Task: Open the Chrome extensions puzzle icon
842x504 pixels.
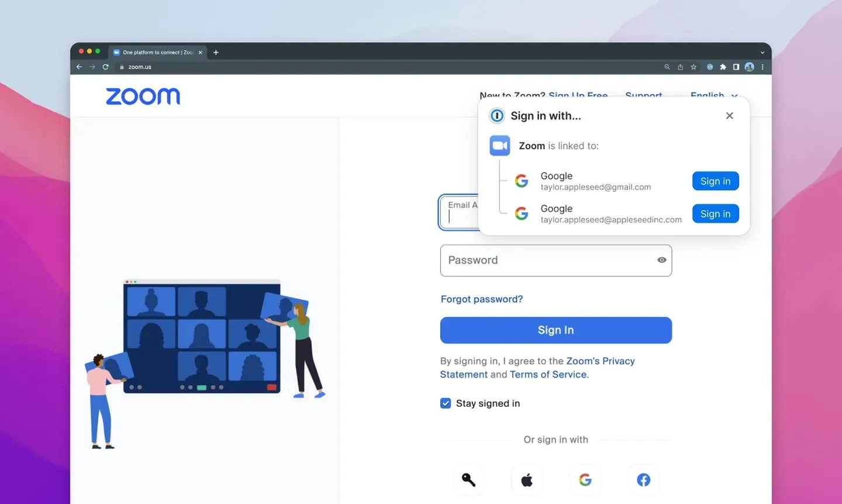Action: pos(723,67)
